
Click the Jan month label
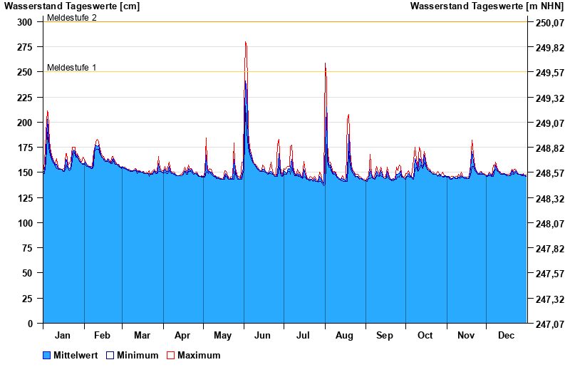click(x=63, y=335)
